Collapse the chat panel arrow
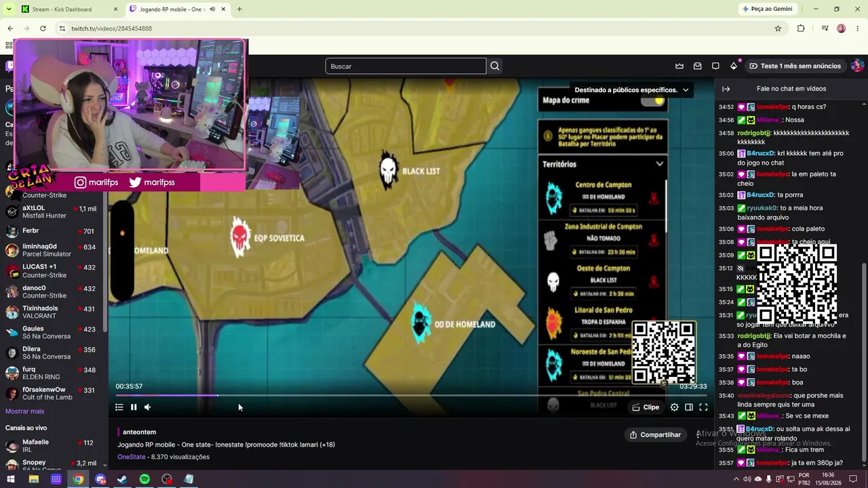Screen dimensions: 868x488 (x=726, y=89)
